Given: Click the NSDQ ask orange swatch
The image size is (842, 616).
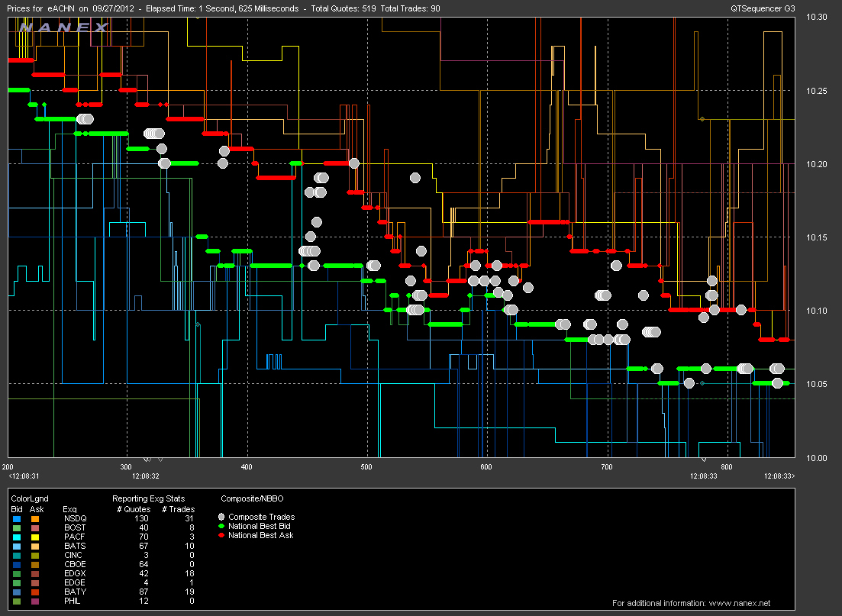Looking at the screenshot, I should tap(34, 518).
